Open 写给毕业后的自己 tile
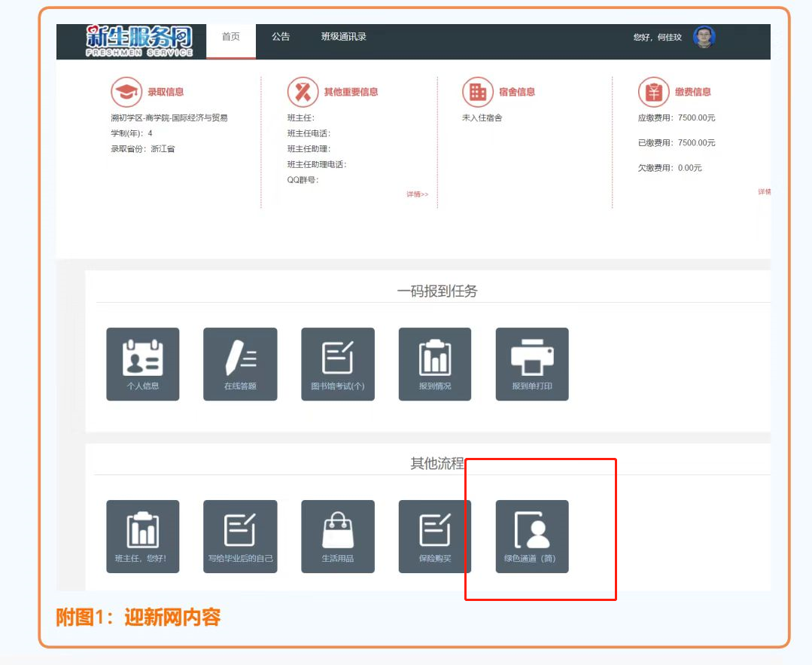Image resolution: width=812 pixels, height=665 pixels. click(240, 536)
